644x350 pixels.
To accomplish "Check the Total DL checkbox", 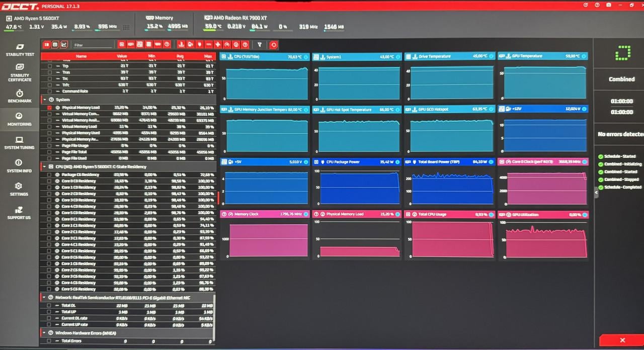I will pos(49,305).
